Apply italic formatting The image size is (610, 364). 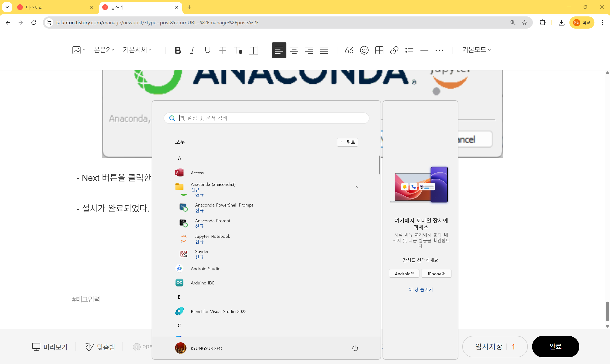pos(193,50)
